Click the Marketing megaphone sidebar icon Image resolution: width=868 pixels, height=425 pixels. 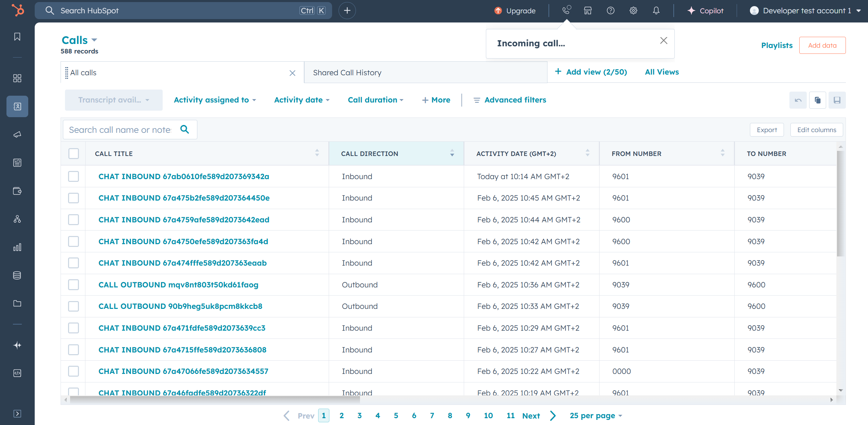pos(17,135)
